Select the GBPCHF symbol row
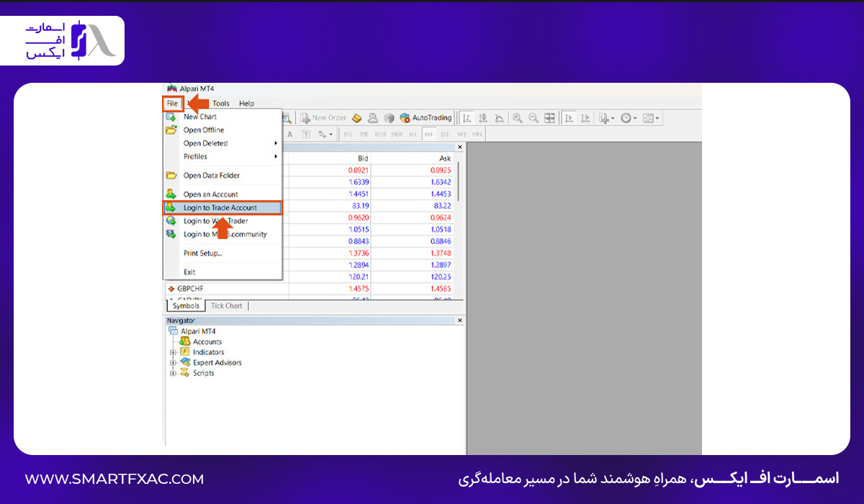Image resolution: width=864 pixels, height=504 pixels. point(311,289)
